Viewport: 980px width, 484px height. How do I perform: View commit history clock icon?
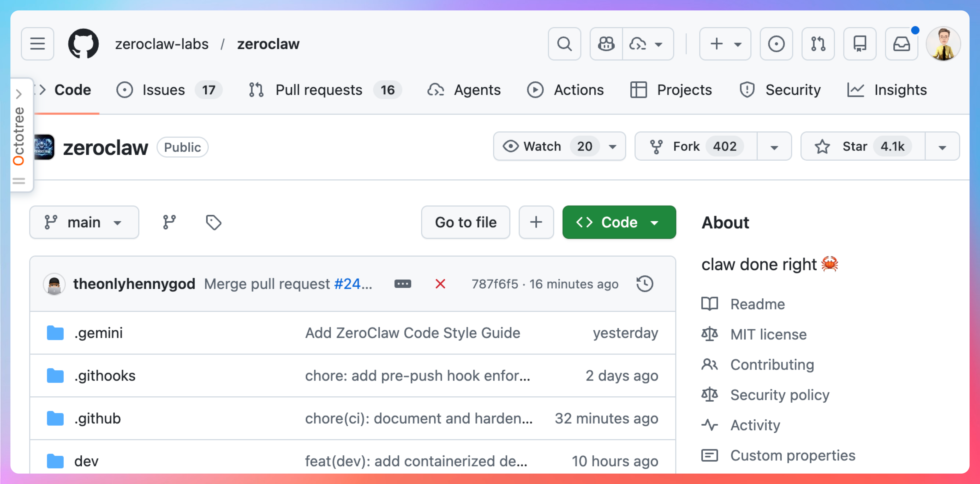[644, 284]
